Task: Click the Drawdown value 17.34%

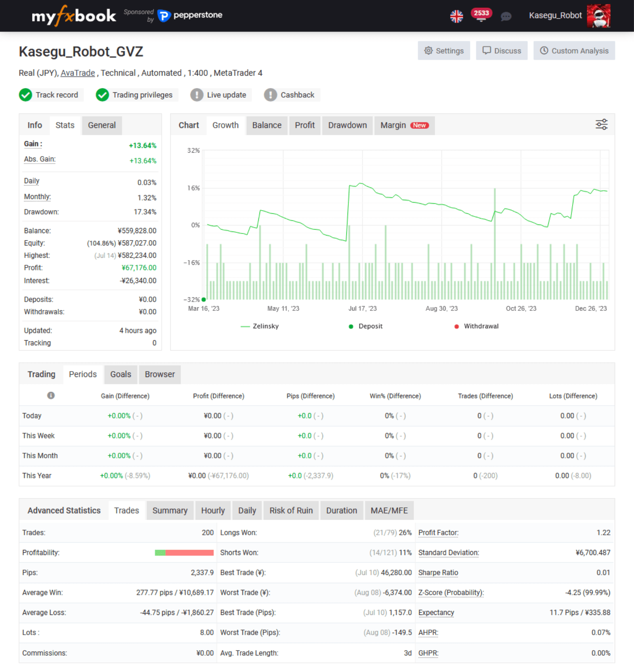Action: tap(145, 212)
